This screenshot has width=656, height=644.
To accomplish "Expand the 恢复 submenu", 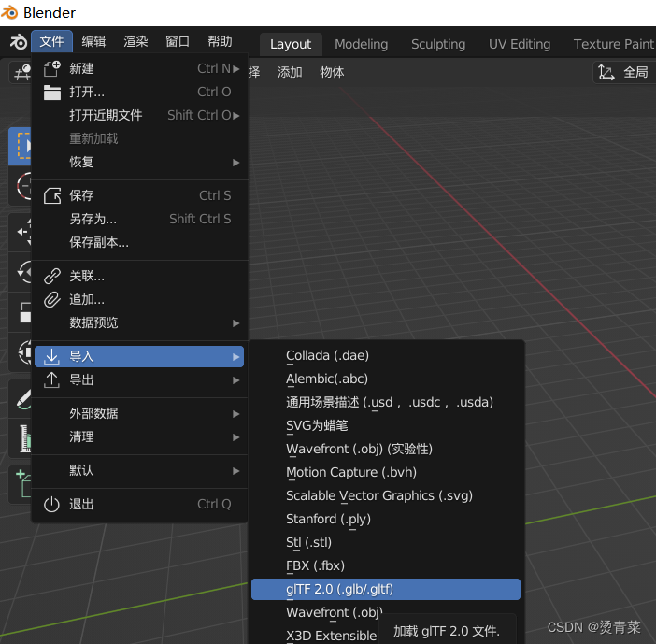I will point(139,163).
